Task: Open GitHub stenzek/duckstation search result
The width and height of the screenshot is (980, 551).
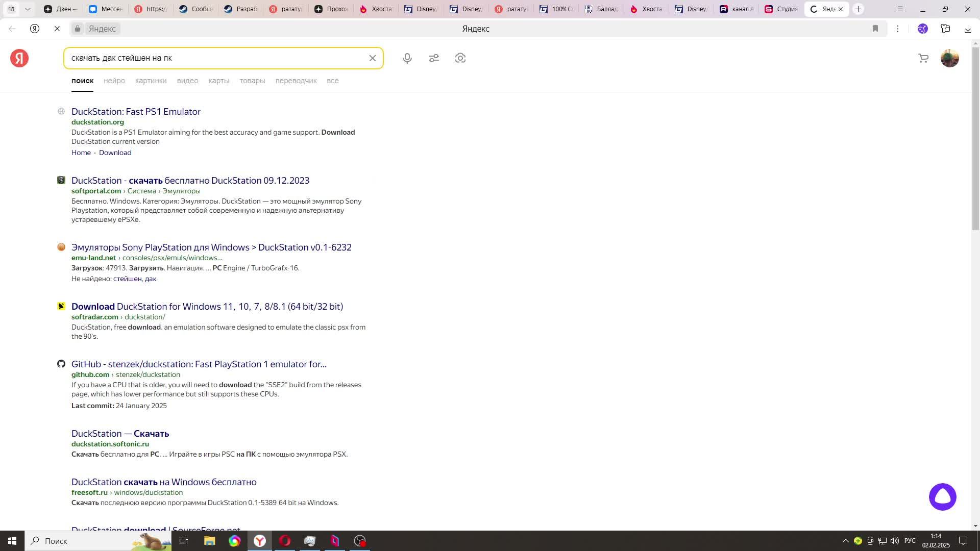Action: click(x=199, y=364)
